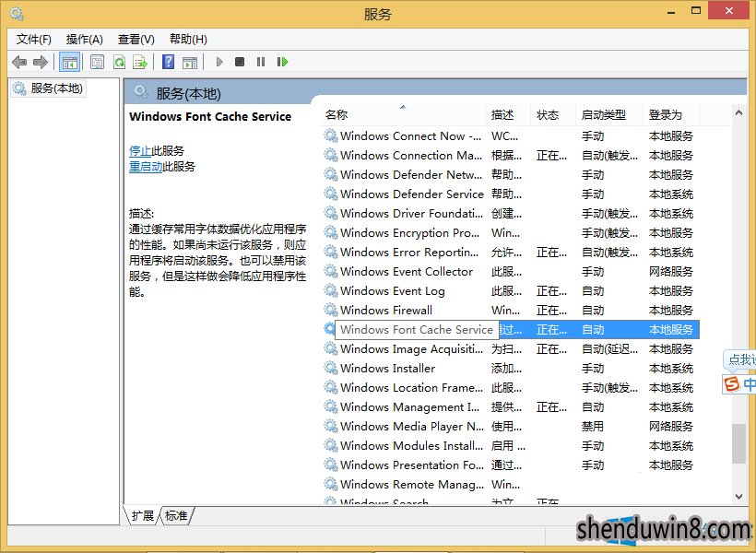Image resolution: width=756 pixels, height=553 pixels.
Task: Click the 服务(本地) panel header
Action: (x=188, y=93)
